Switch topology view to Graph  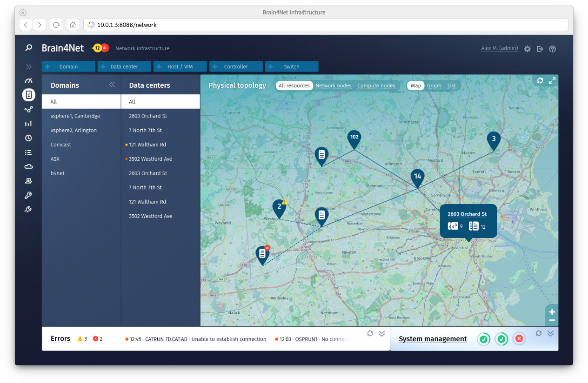point(434,86)
